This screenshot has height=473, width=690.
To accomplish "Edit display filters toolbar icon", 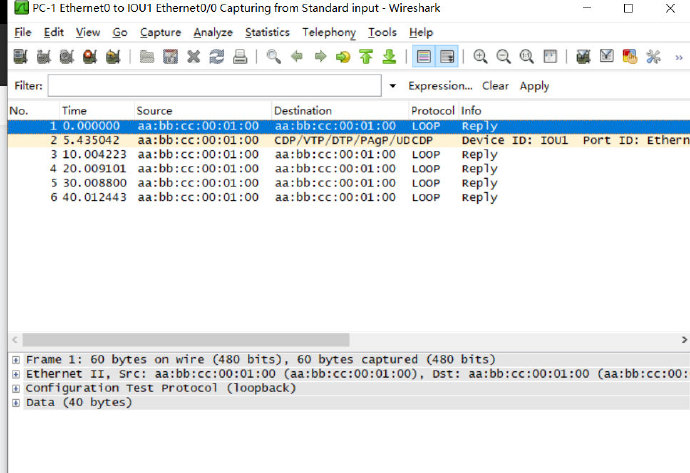I will pyautogui.click(x=607, y=57).
